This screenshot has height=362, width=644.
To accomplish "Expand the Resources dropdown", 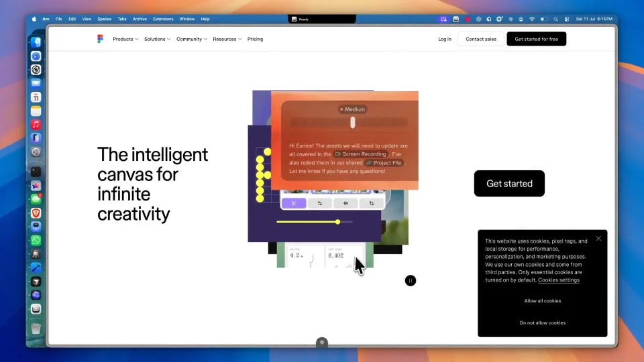I will coord(227,39).
